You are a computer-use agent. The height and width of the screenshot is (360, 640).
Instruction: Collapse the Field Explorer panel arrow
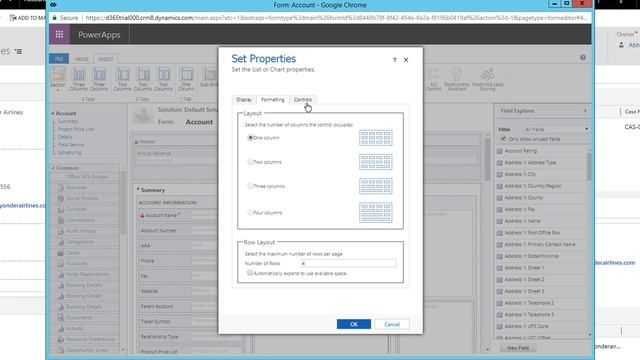[585, 111]
